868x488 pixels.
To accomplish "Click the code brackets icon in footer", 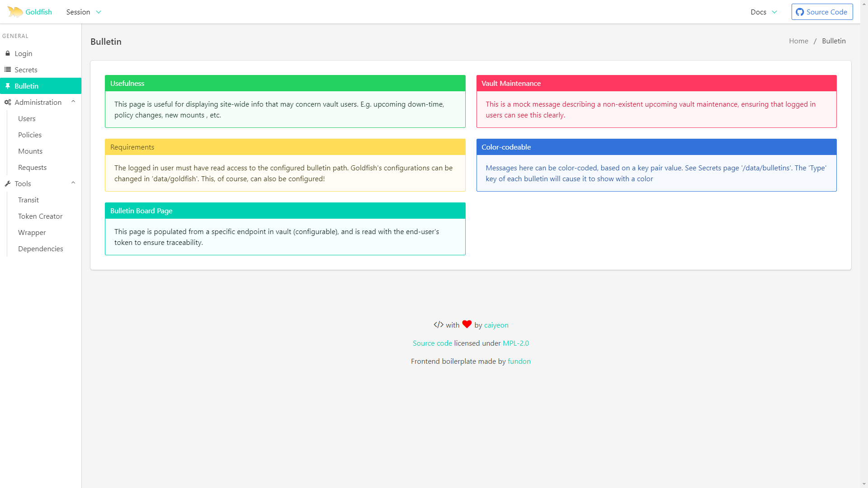I will [438, 324].
